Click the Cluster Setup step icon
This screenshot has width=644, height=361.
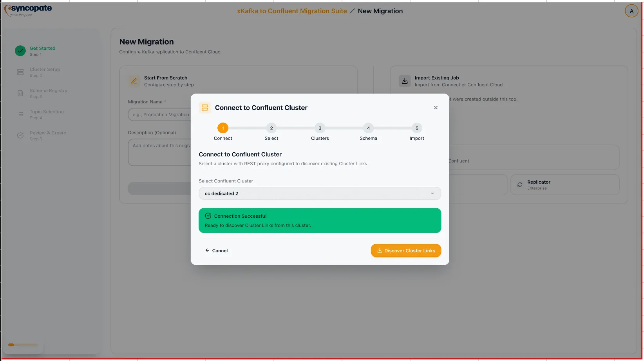[x=20, y=72]
